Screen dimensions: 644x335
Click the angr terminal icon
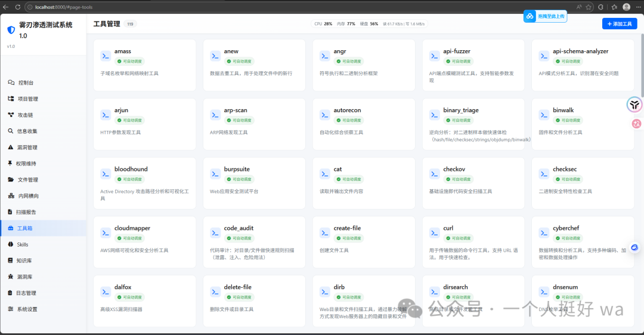(x=325, y=56)
